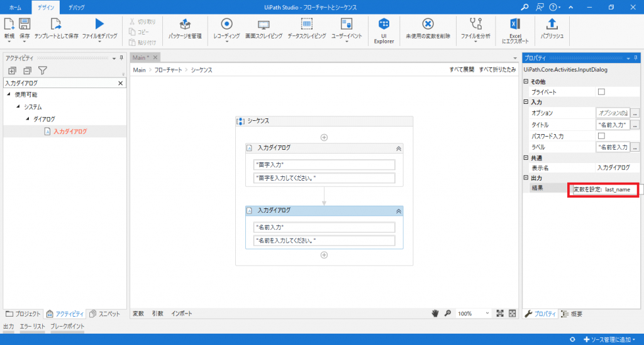
Task: Click the search icon in title bar
Action: [x=525, y=8]
